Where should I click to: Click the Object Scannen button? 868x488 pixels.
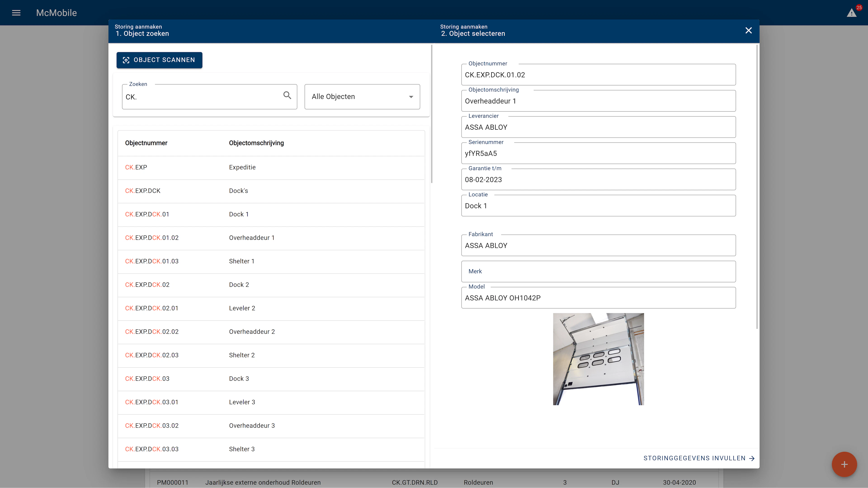[x=159, y=60]
